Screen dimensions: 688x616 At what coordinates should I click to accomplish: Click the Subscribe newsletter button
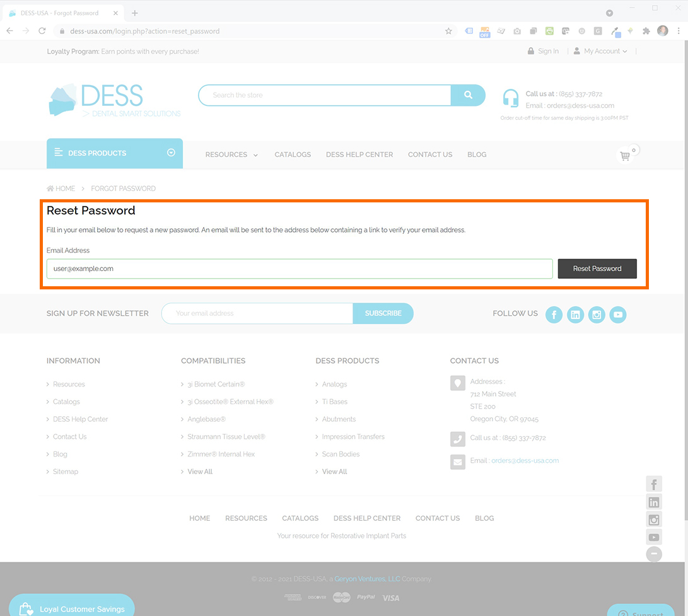click(383, 313)
